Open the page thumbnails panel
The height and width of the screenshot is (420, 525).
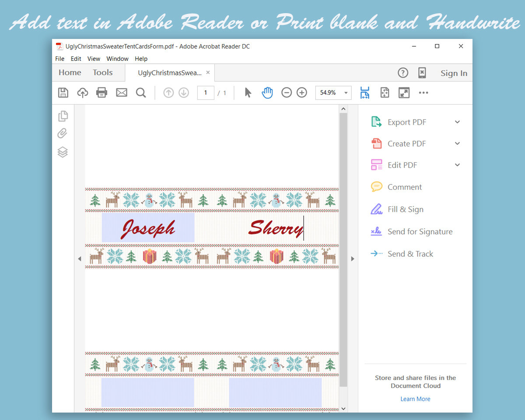pyautogui.click(x=63, y=115)
